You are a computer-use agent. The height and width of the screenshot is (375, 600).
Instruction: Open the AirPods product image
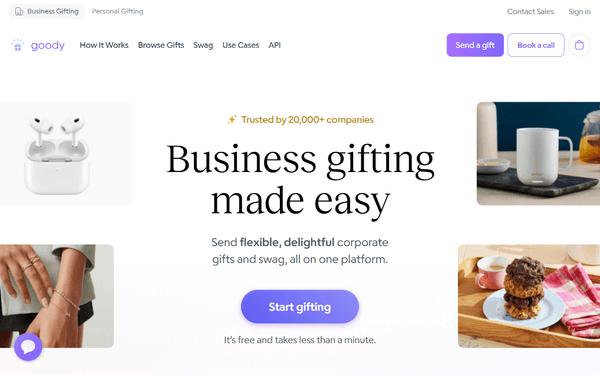pyautogui.click(x=66, y=153)
